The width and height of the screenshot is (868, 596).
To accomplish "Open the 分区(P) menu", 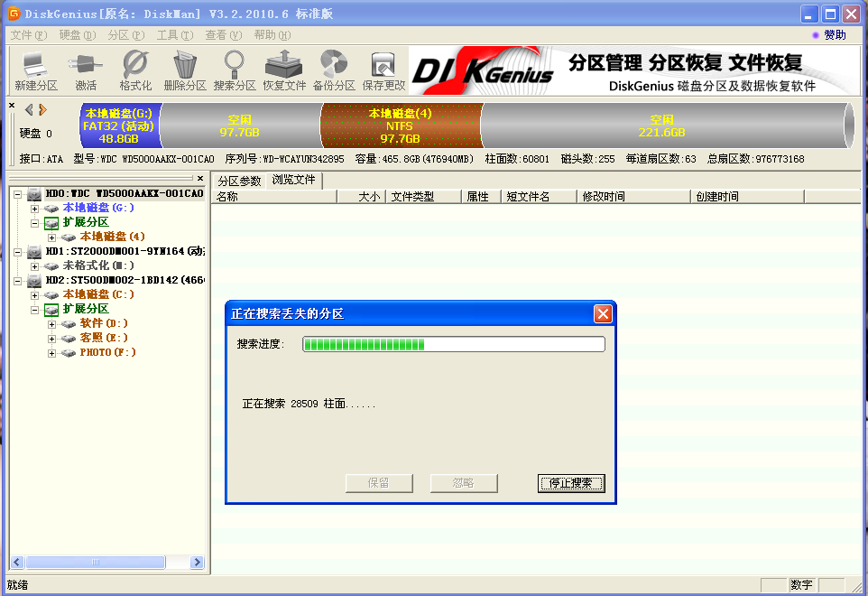I will [126, 35].
